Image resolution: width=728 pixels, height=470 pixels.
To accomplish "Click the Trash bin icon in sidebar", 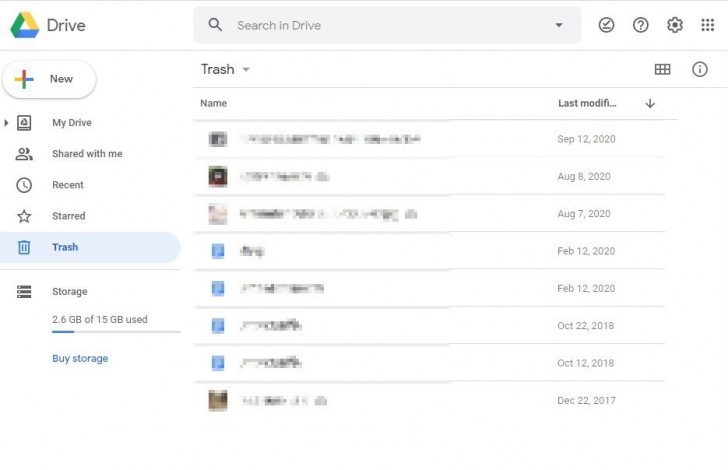I will pos(24,247).
